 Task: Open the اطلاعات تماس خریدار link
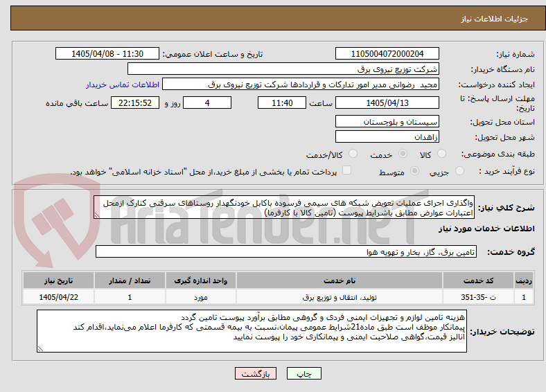123,84
